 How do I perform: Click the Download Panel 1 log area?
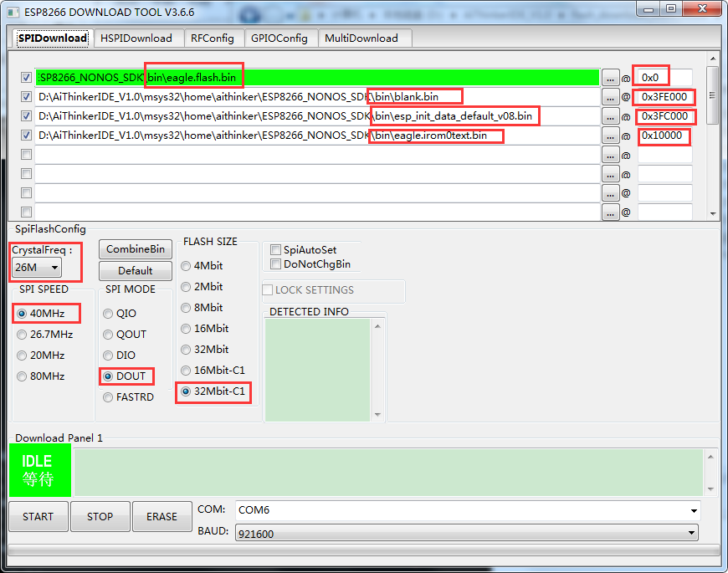pos(388,473)
